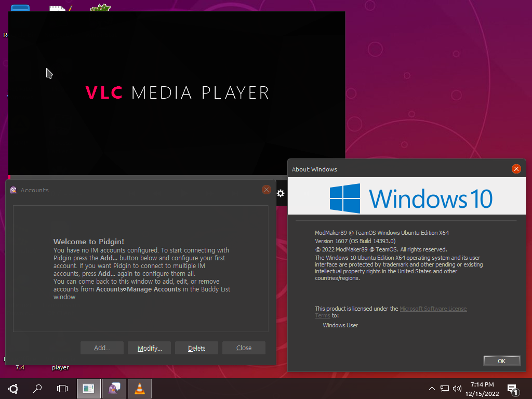
Task: Click the "Windows User" licensee text
Action: click(340, 325)
